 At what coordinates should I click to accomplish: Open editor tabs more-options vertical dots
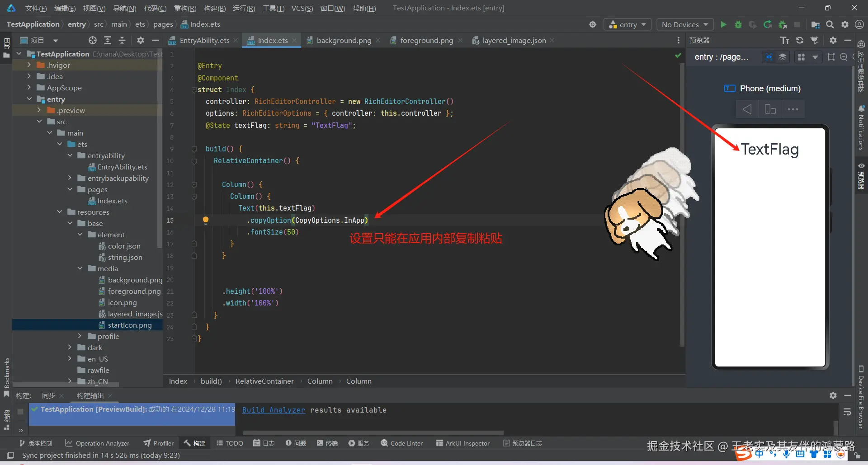pos(678,40)
